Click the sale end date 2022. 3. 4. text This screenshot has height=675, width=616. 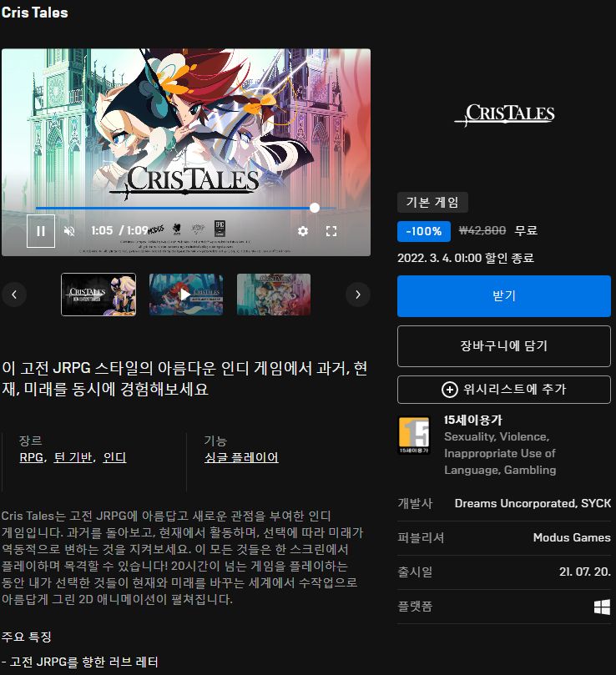(466, 259)
